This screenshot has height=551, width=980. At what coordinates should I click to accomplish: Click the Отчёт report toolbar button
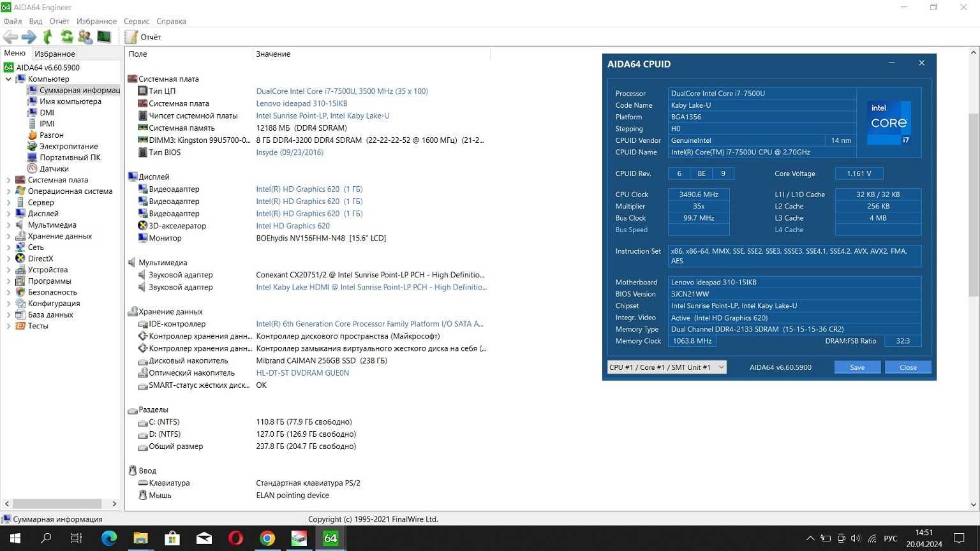pyautogui.click(x=143, y=37)
